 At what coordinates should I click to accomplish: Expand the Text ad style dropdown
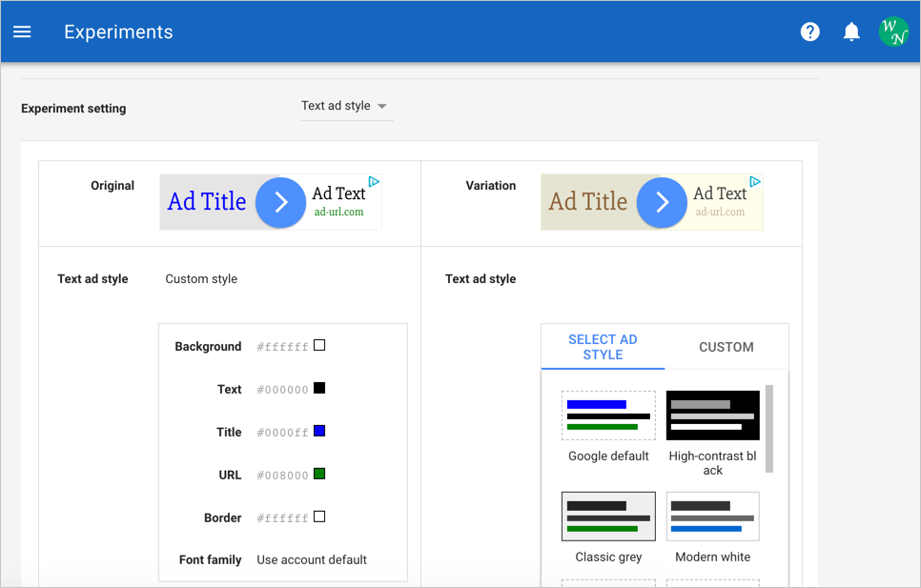345,106
